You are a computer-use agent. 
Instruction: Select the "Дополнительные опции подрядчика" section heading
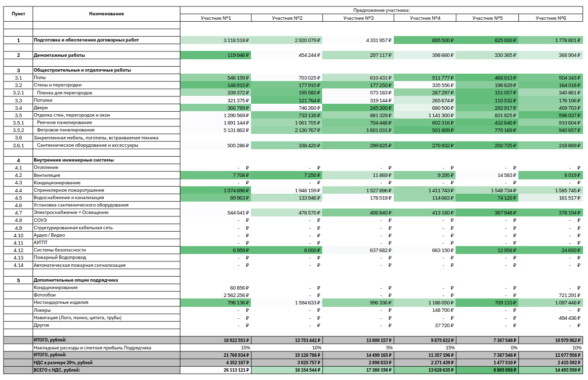coord(76,280)
